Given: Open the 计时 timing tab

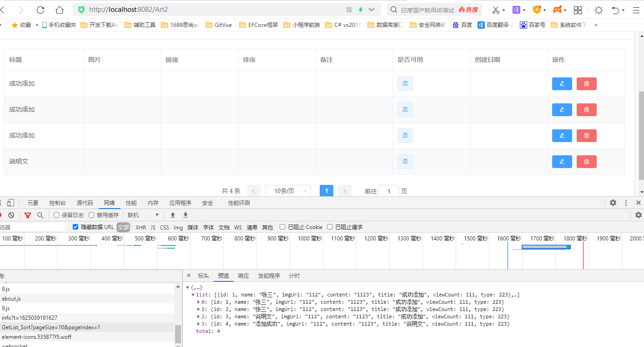Looking at the screenshot, I should [x=294, y=276].
